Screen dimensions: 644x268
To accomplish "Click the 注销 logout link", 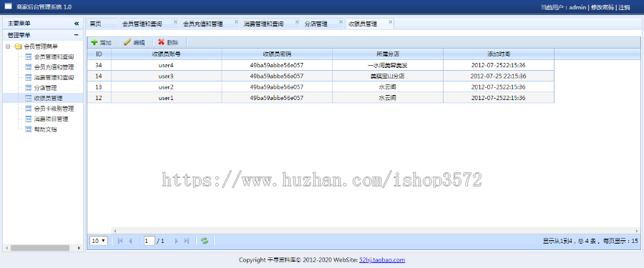I will [x=624, y=7].
